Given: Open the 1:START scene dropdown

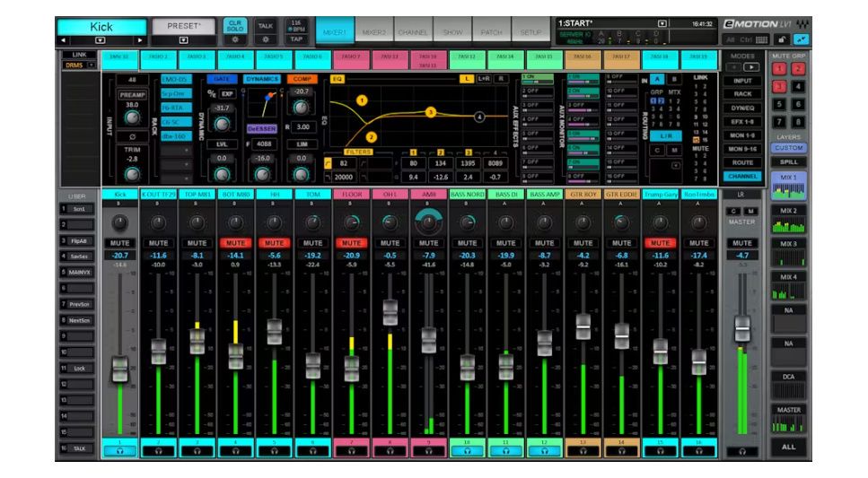Looking at the screenshot, I should pos(662,23).
